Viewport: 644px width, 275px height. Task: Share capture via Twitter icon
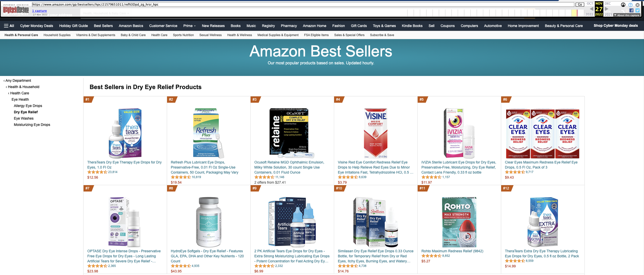[x=637, y=11]
